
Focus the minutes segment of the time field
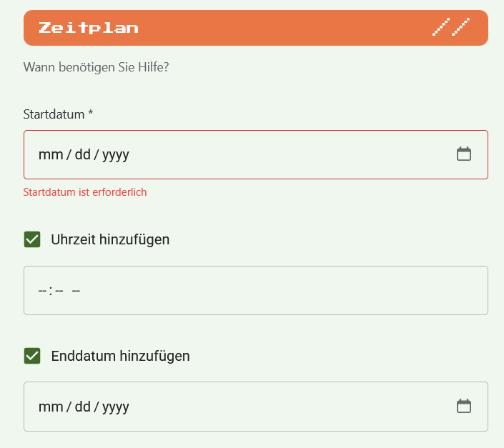tap(59, 291)
